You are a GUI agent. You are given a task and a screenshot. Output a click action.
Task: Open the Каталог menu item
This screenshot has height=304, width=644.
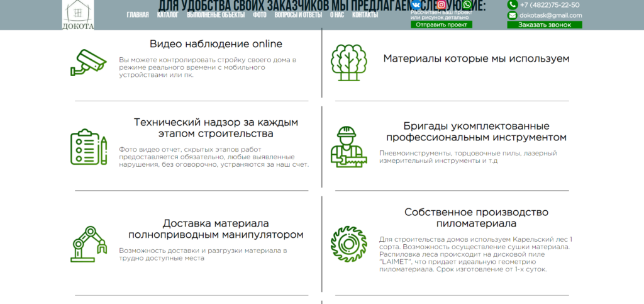tap(167, 14)
